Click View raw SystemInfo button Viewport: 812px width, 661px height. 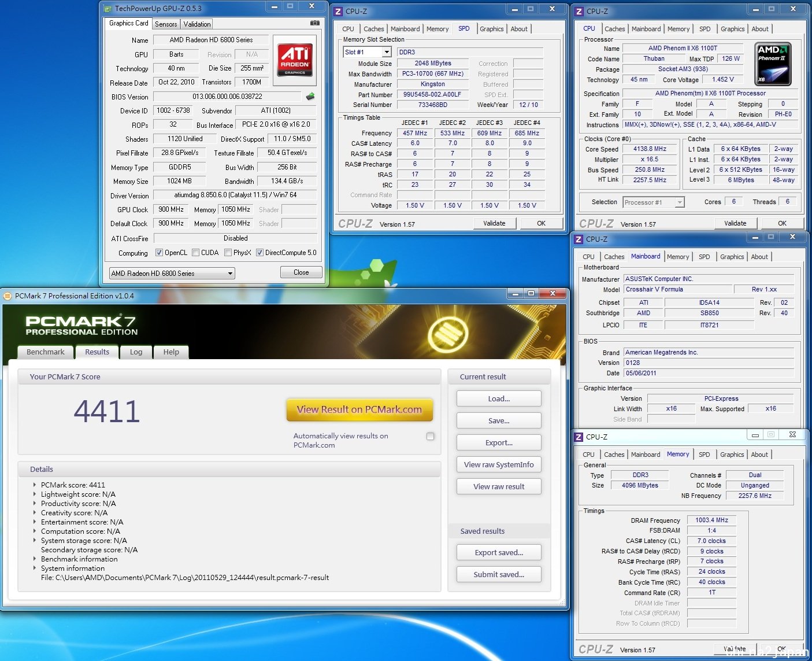coord(499,464)
